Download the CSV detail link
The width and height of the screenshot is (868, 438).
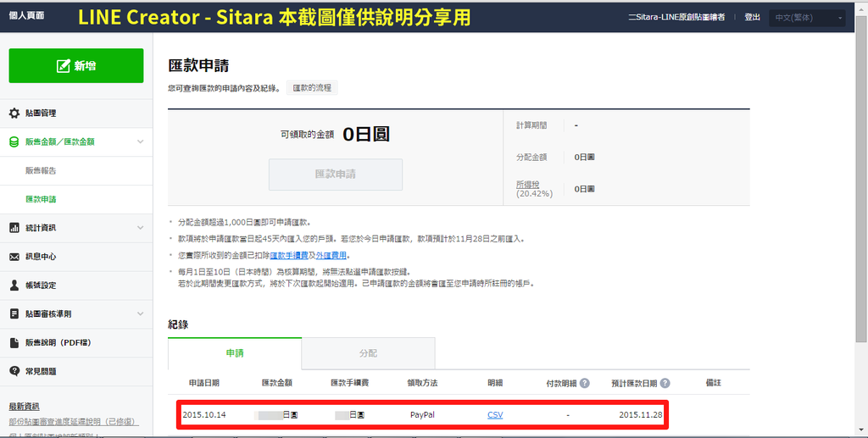pyautogui.click(x=495, y=415)
